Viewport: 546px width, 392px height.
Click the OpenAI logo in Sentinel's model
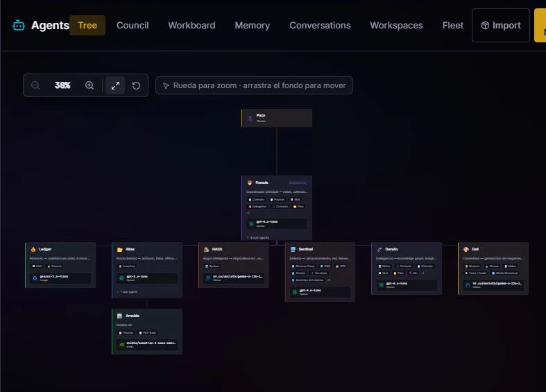295,291
